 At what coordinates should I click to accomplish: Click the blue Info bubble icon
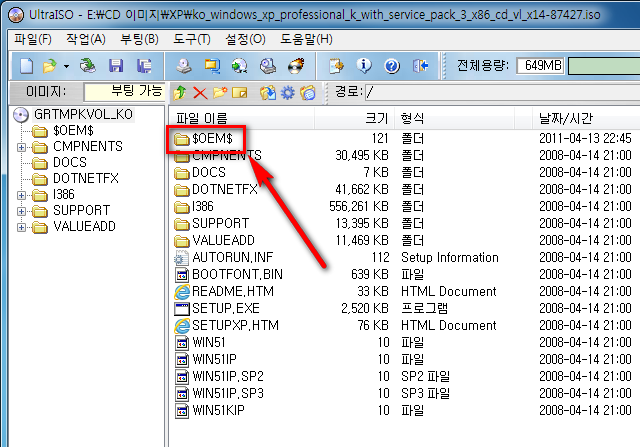(x=364, y=66)
